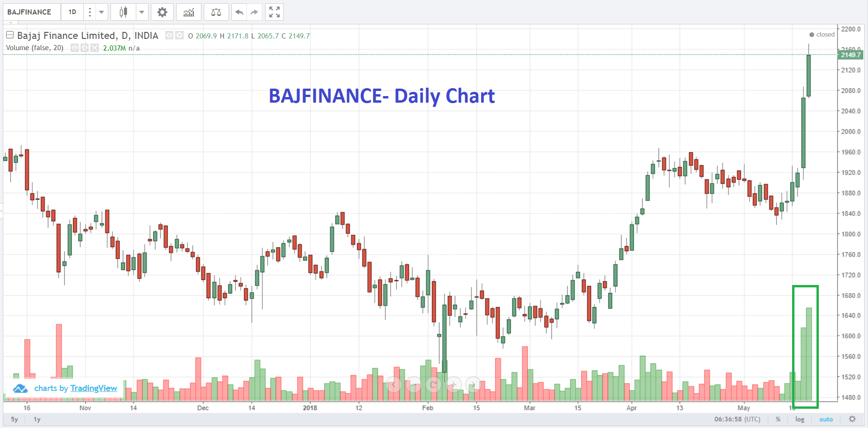Open timezone menu at 06:36:58 (UTC)
Screen dimensions: 868x428
click(737, 420)
